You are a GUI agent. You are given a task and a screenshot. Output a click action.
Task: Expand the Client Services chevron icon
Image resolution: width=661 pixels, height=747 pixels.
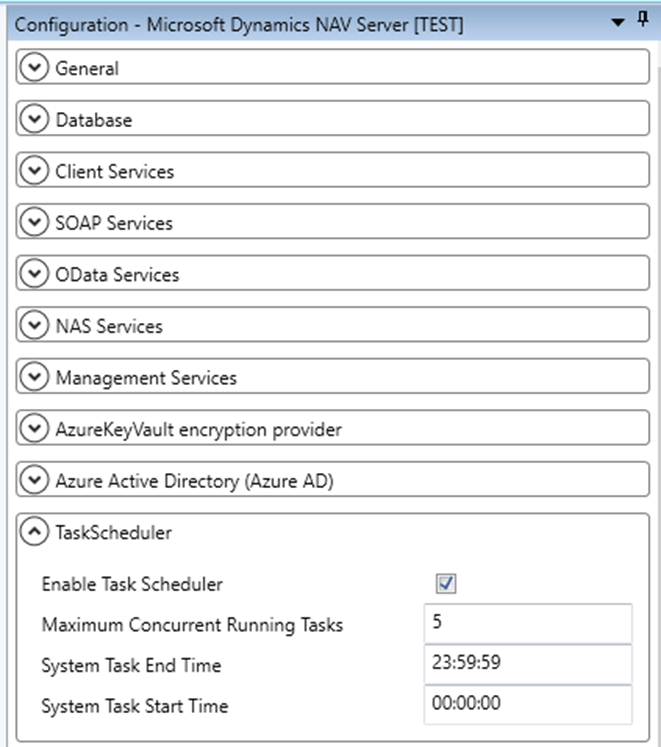tap(34, 170)
